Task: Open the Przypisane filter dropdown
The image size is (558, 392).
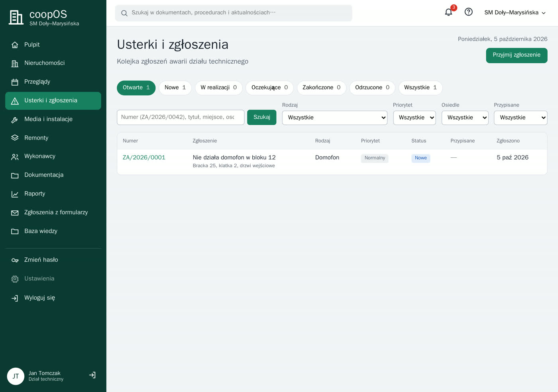Action: pos(521,118)
